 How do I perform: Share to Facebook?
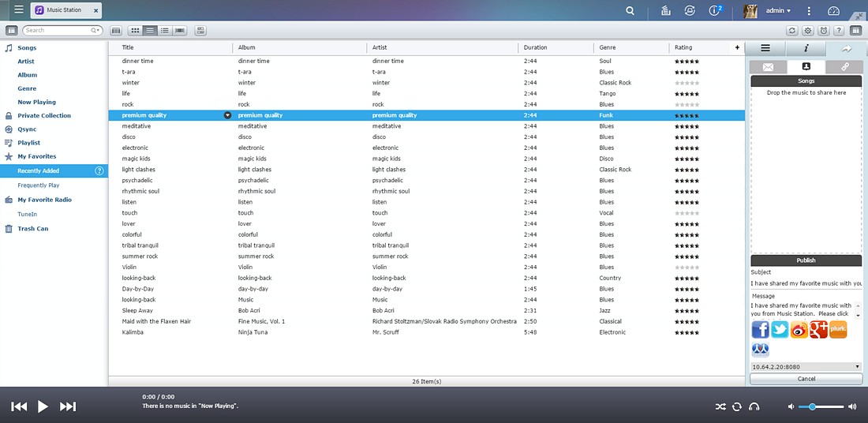coord(760,329)
